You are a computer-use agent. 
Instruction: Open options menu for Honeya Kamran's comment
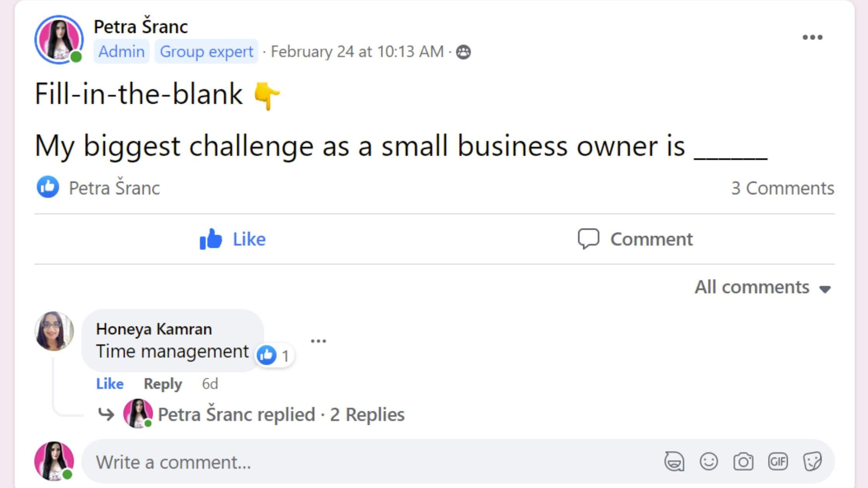tap(319, 341)
